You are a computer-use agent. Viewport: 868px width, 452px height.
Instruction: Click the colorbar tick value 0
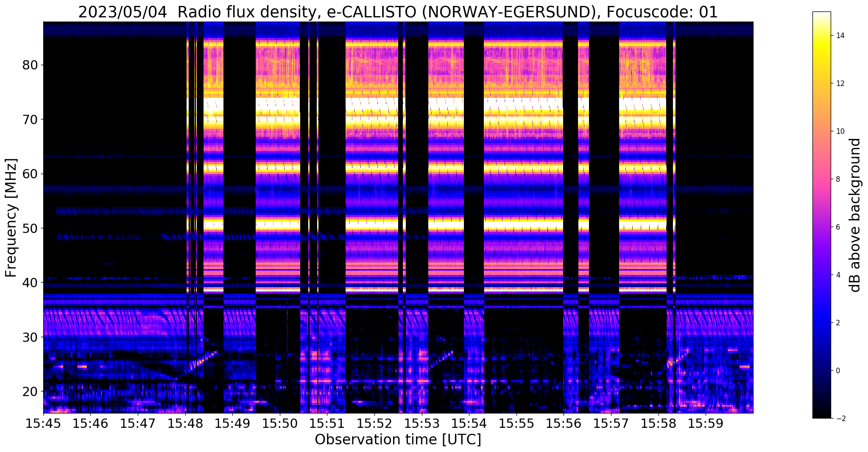pyautogui.click(x=838, y=371)
